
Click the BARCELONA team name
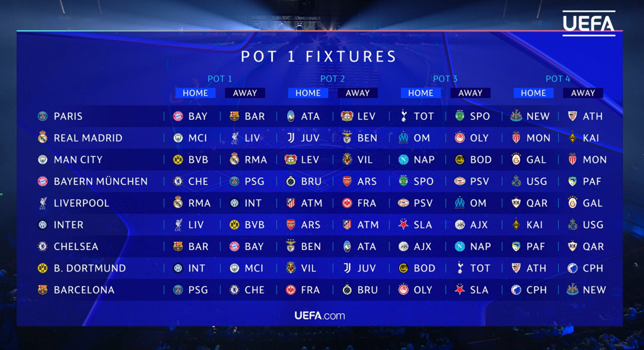coord(84,290)
